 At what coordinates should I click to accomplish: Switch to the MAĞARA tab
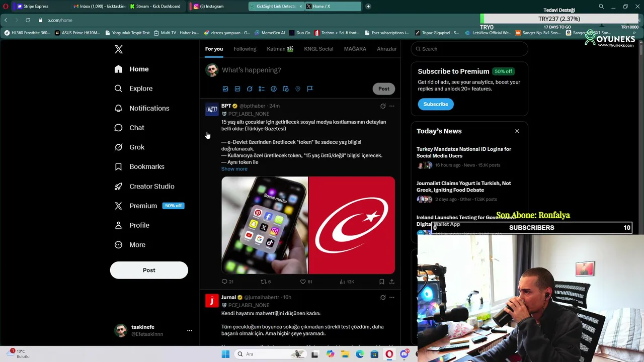[355, 49]
